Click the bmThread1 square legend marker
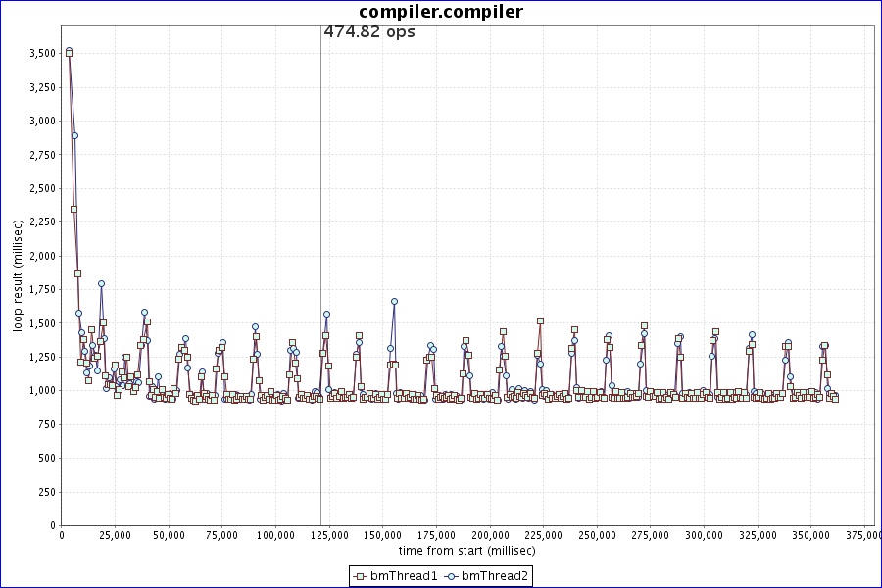 361,576
